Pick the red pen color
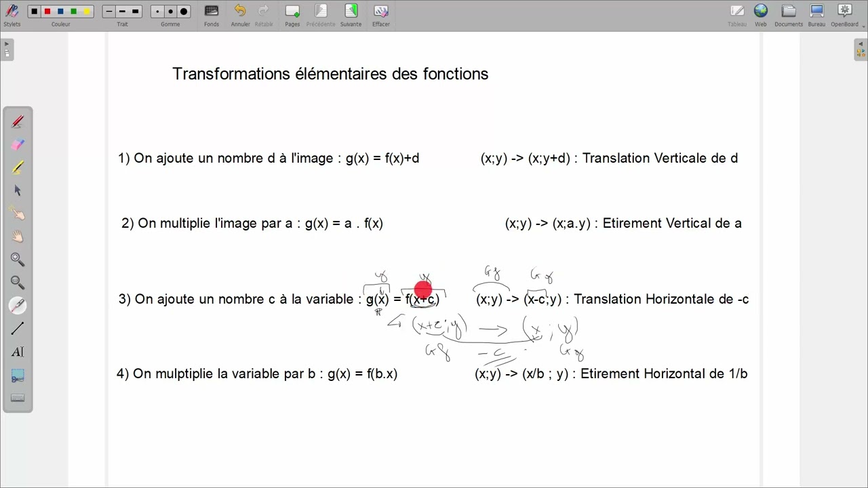 point(47,12)
